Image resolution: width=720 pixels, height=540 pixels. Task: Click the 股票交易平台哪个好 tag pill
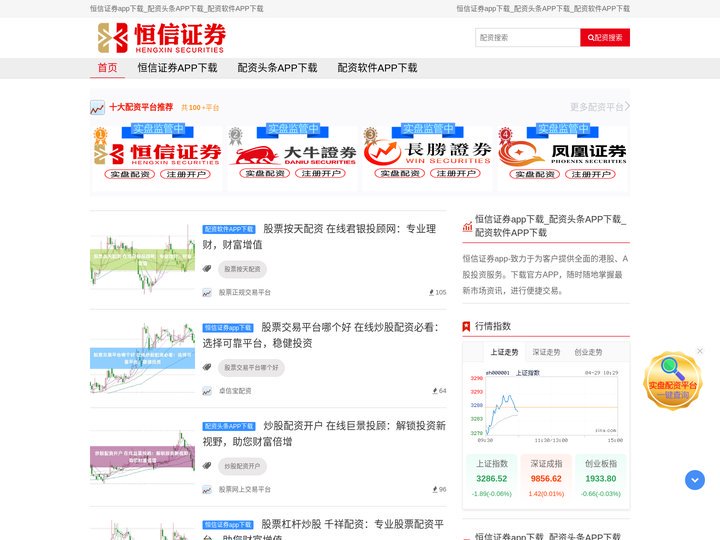pos(251,368)
